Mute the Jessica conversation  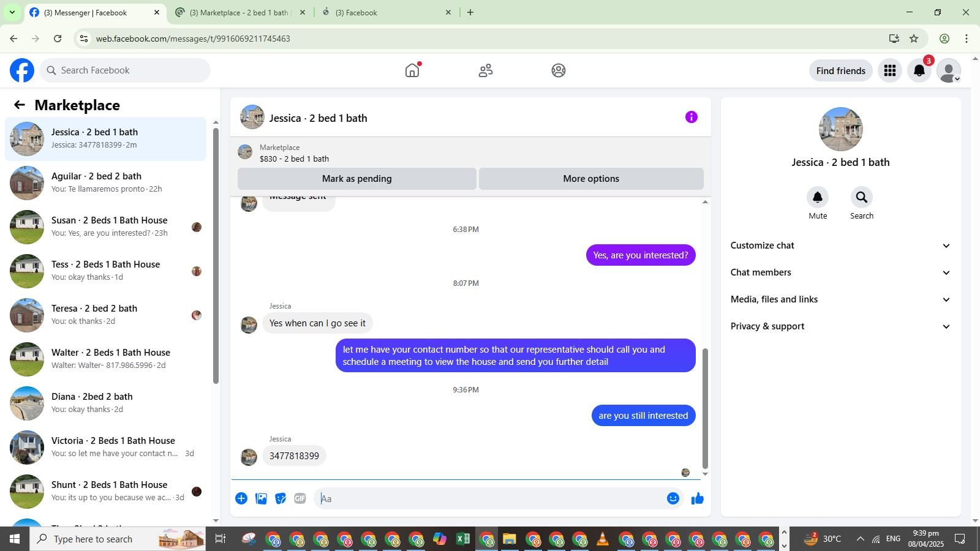tap(818, 197)
